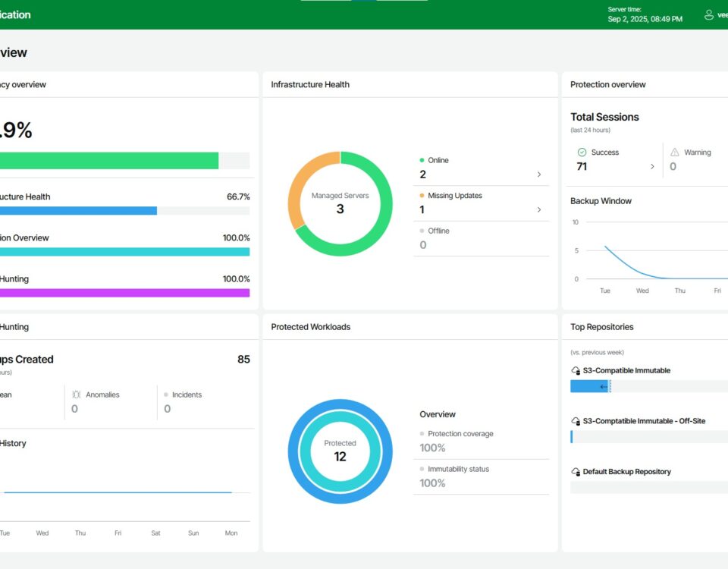728x569 pixels.
Task: Click the Protection coverage percentage
Action: 432,448
